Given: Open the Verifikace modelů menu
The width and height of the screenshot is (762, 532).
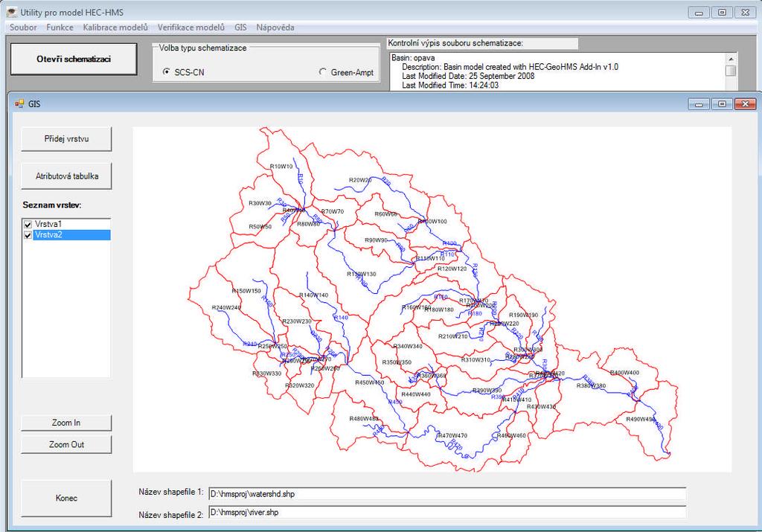Looking at the screenshot, I should tap(191, 28).
